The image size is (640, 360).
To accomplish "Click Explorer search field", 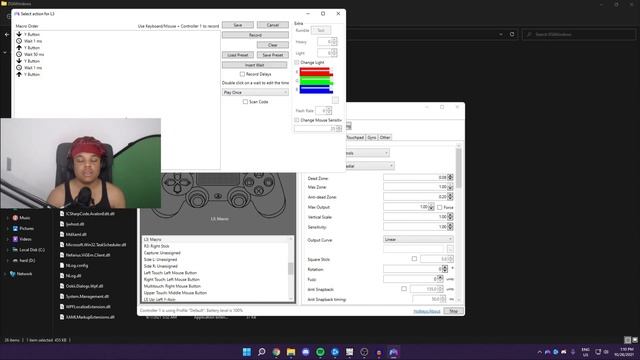I will [x=579, y=34].
